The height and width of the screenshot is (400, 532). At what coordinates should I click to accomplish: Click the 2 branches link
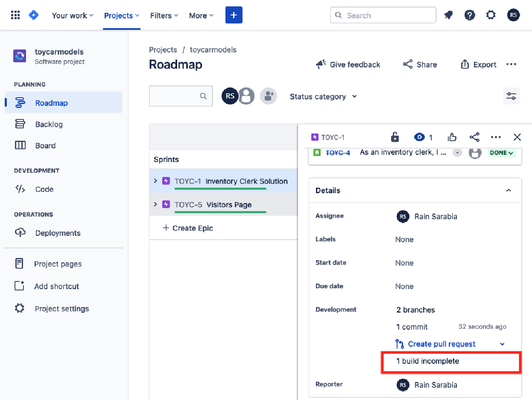click(415, 310)
